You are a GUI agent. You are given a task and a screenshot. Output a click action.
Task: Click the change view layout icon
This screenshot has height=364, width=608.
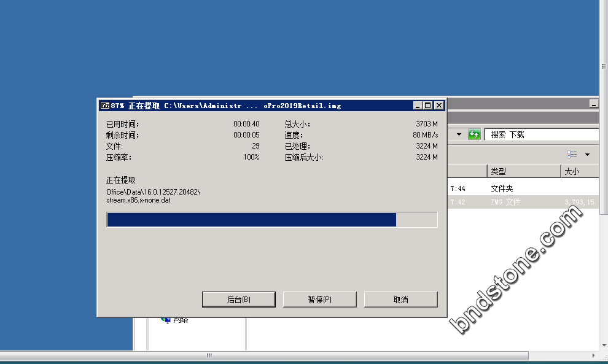tap(572, 154)
